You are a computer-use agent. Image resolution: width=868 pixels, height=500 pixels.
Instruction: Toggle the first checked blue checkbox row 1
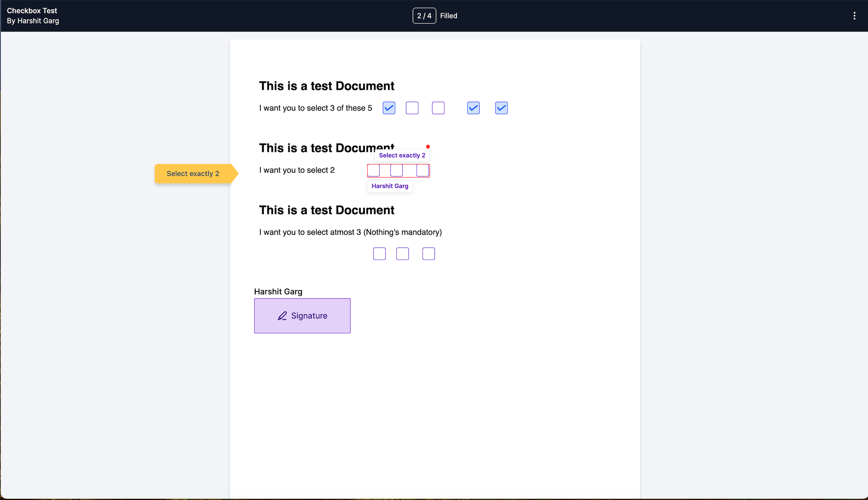(389, 108)
